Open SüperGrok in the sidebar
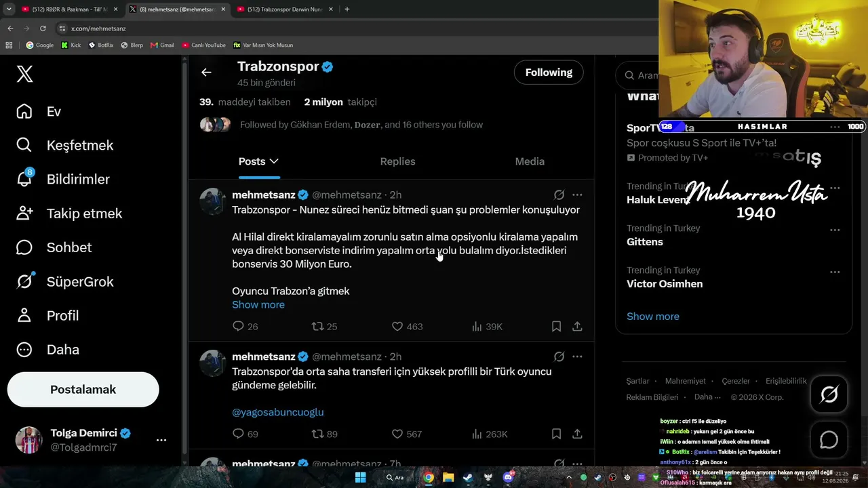The image size is (868, 488). click(x=64, y=281)
